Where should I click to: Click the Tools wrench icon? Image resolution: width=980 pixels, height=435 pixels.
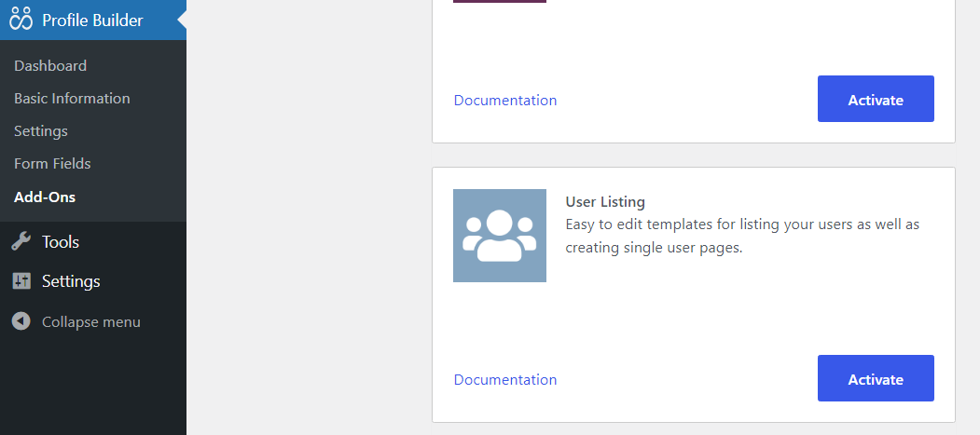pyautogui.click(x=21, y=241)
